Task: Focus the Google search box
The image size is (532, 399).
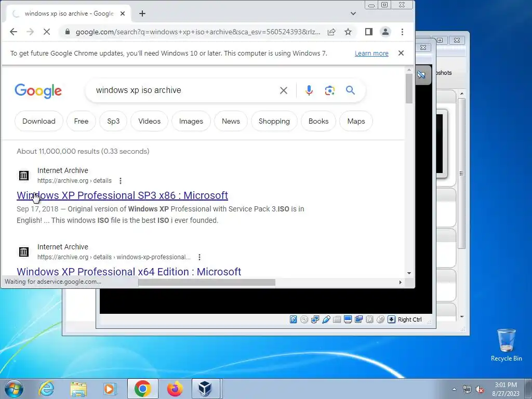Action: coord(183,90)
